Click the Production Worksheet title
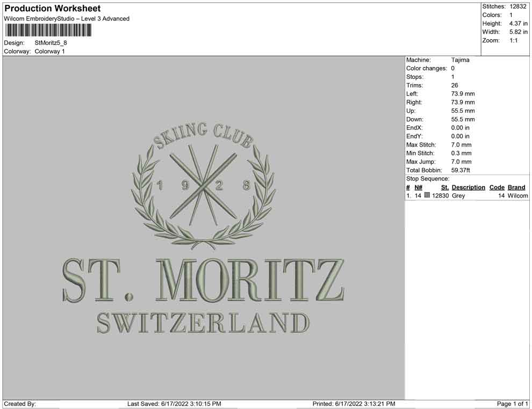 tap(52, 9)
